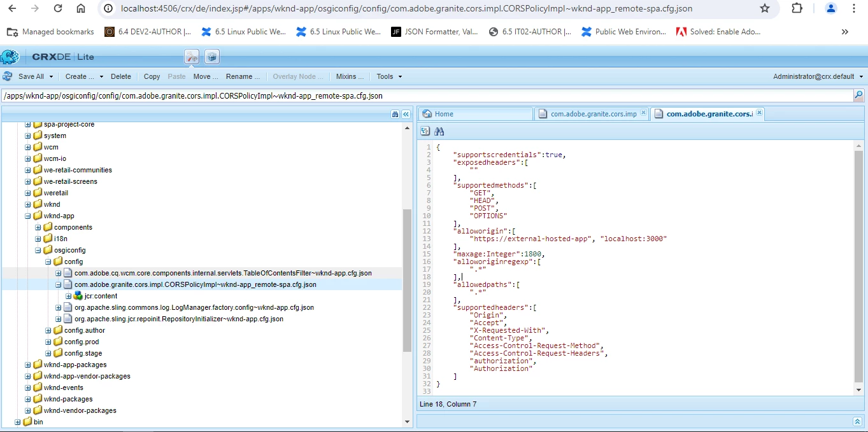Open browser extensions puzzle icon
This screenshot has width=868, height=432.
click(x=797, y=8)
